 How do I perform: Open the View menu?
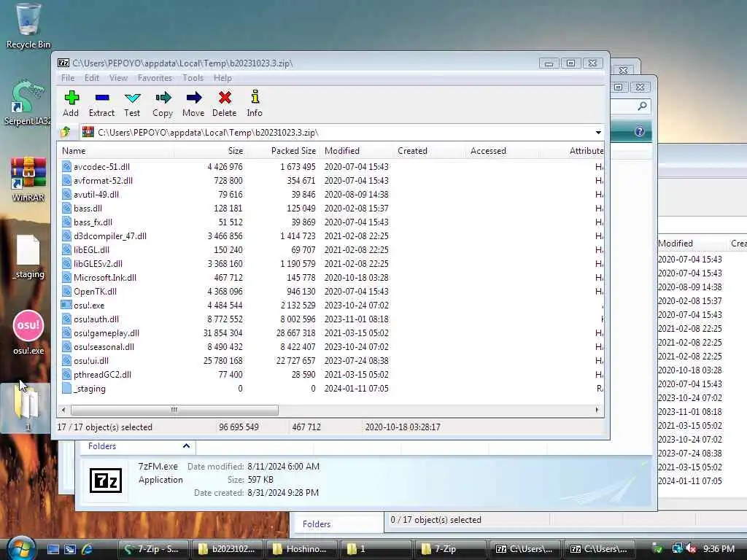click(118, 77)
